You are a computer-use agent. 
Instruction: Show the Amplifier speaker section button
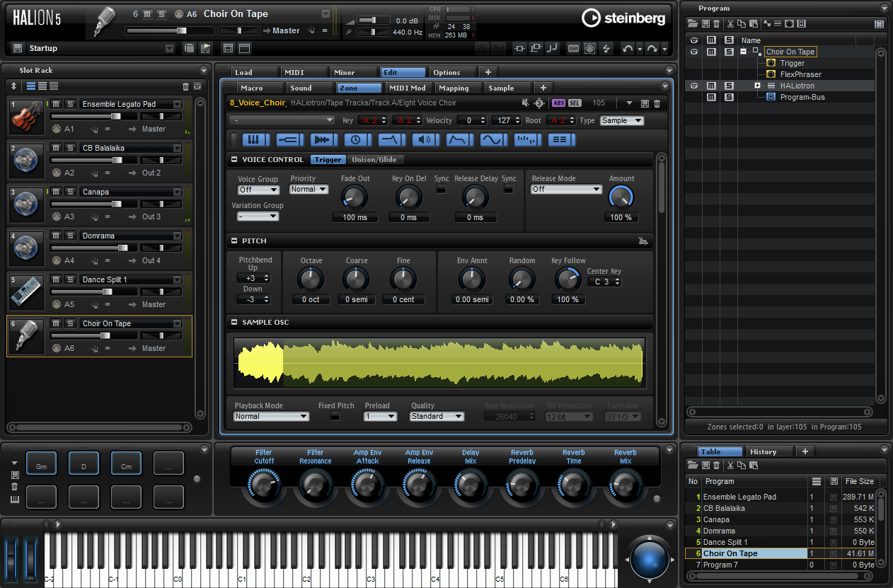[x=425, y=139]
